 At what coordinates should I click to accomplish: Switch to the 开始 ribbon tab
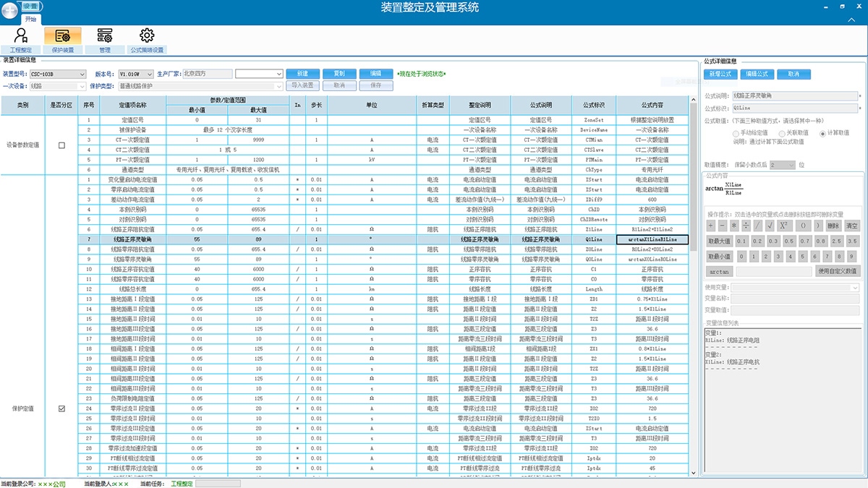[x=30, y=19]
